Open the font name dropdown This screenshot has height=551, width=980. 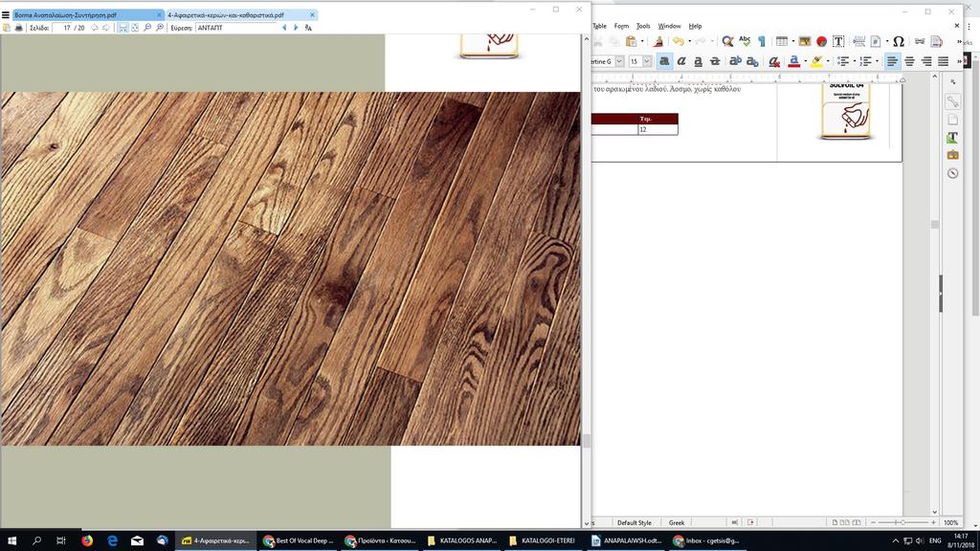pyautogui.click(x=619, y=61)
